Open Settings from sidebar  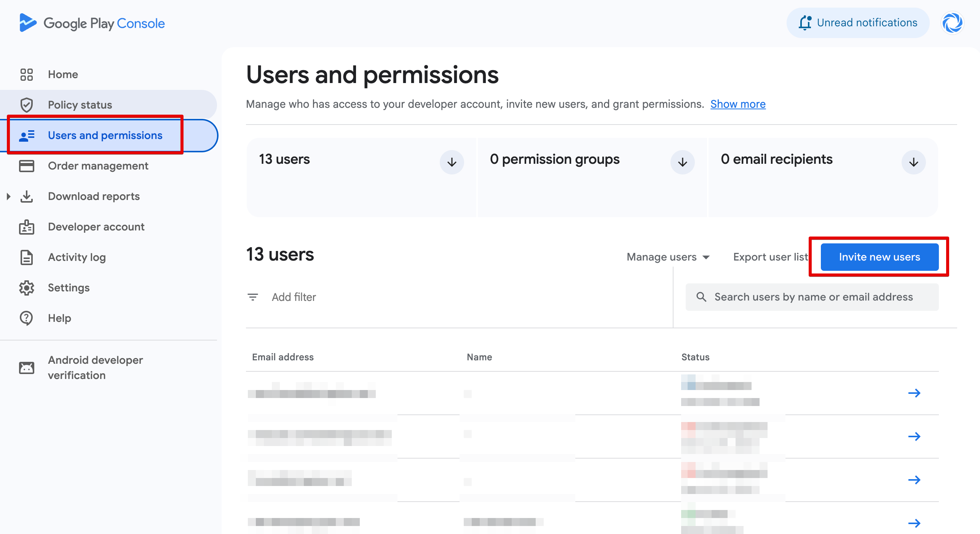click(69, 288)
